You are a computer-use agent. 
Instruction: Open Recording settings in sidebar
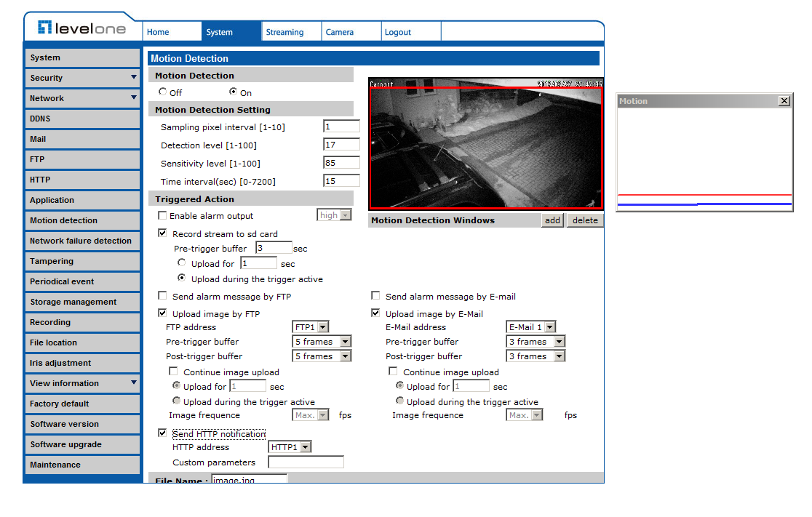(x=82, y=322)
